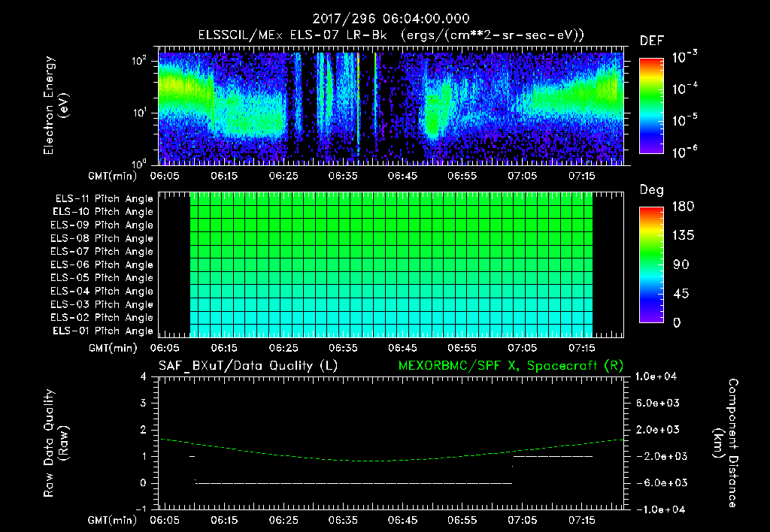
Task: Click the 6.0e+03 distance axis value
Action: tap(658, 403)
